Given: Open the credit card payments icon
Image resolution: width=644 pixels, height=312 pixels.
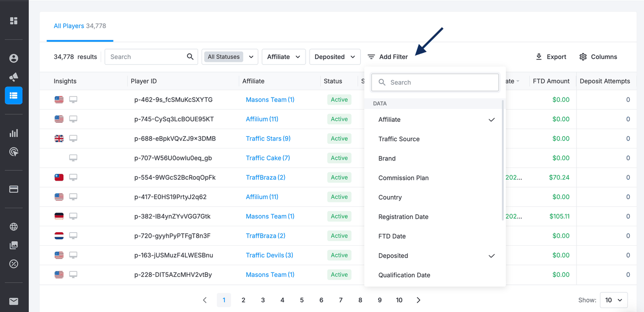Looking at the screenshot, I should click(x=14, y=189).
